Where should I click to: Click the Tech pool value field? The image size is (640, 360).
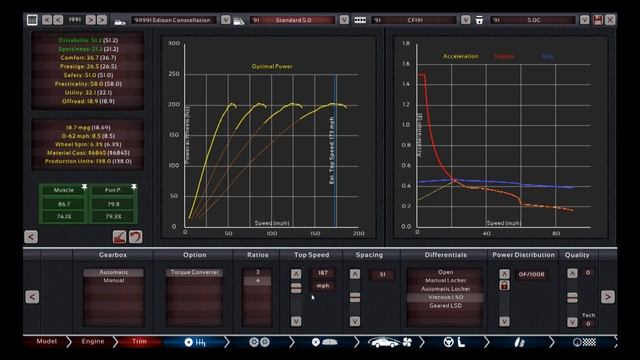pos(588,324)
